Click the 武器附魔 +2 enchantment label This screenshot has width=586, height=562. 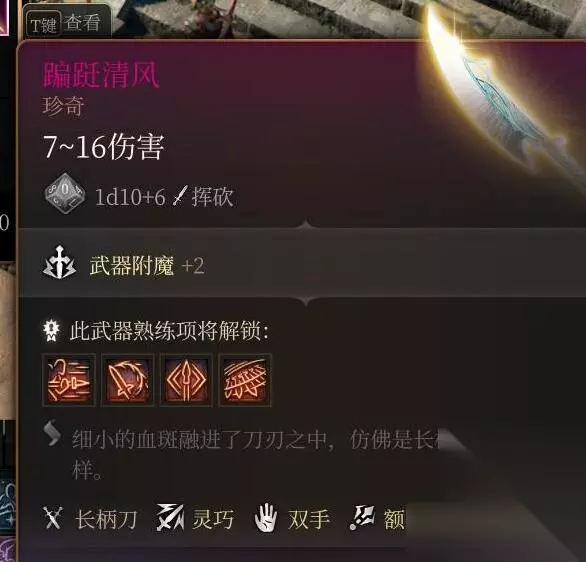pyautogui.click(x=147, y=266)
